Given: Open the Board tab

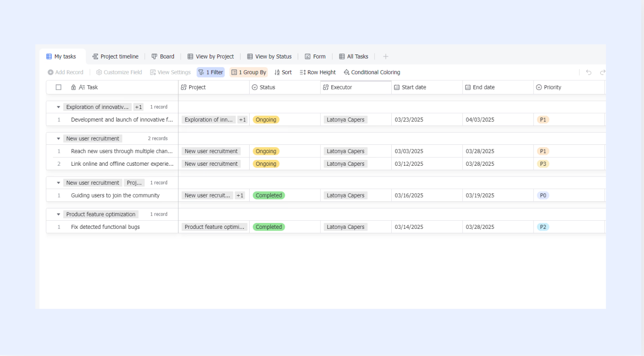Looking at the screenshot, I should [163, 57].
